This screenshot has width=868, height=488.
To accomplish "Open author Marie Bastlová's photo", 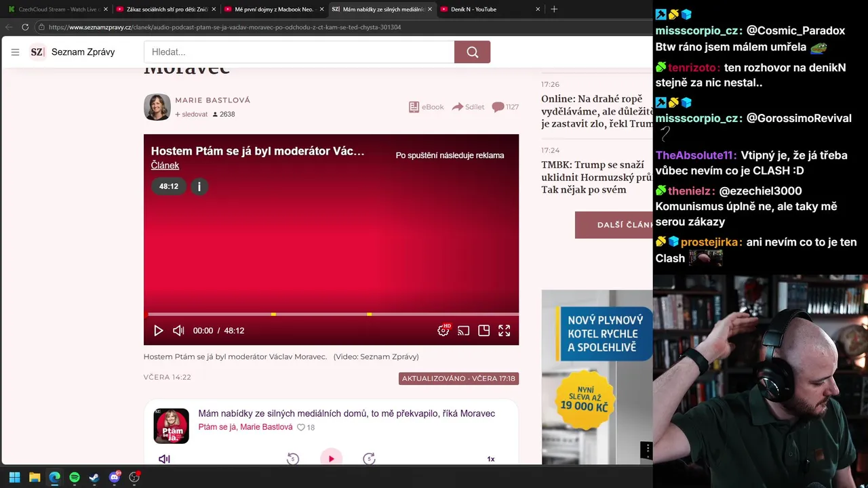I will pos(157,107).
